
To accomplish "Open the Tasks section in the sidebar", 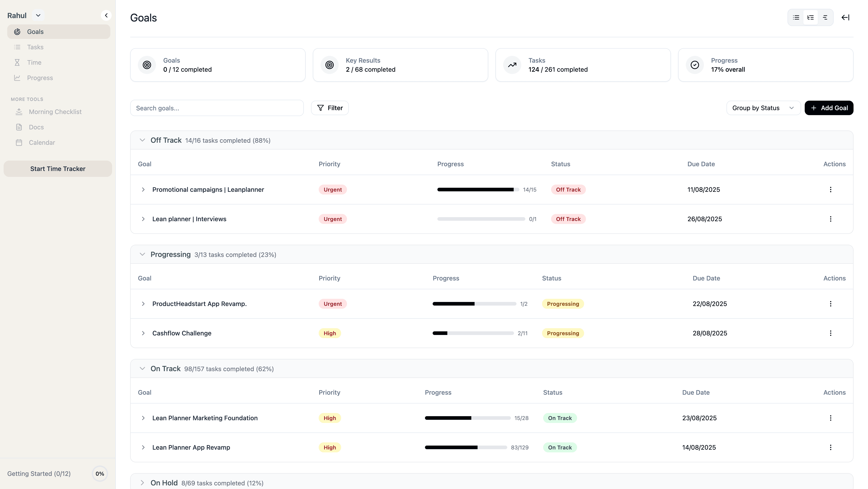I will pyautogui.click(x=35, y=47).
